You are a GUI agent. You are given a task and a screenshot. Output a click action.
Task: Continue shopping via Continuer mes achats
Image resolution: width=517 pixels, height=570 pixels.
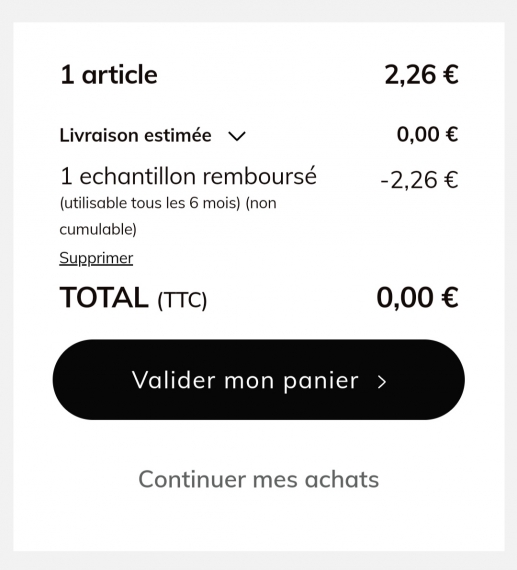[258, 479]
